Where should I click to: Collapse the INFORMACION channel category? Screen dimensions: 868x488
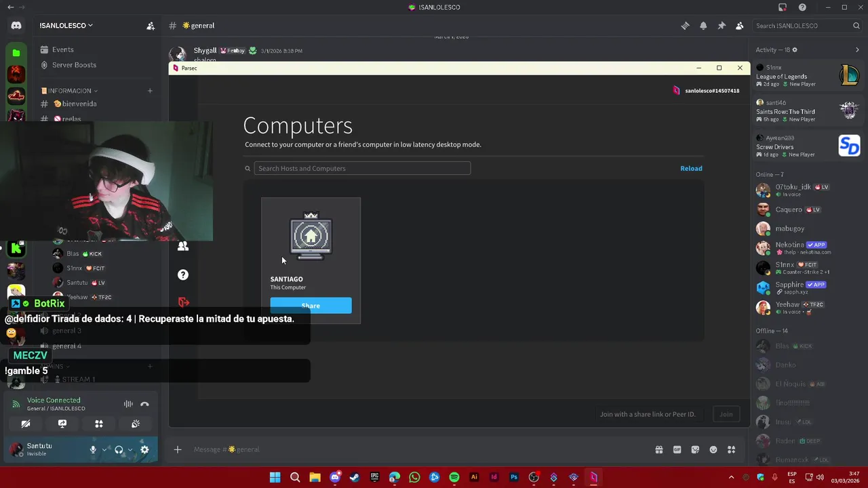point(69,91)
